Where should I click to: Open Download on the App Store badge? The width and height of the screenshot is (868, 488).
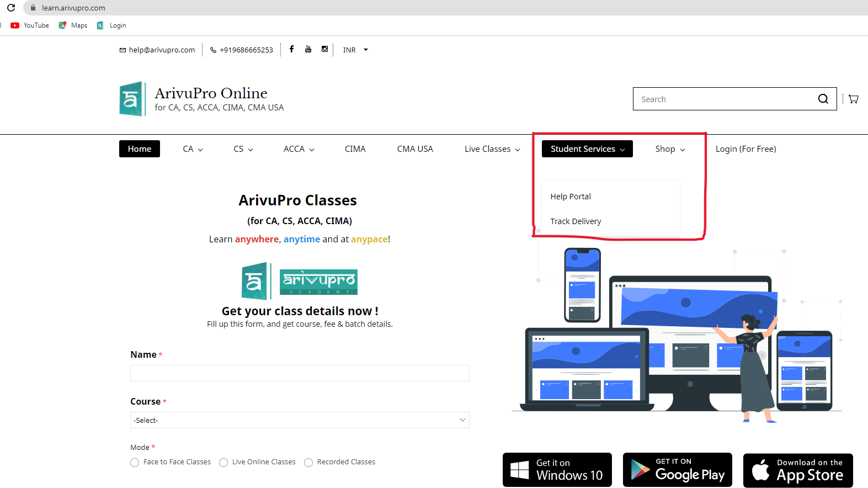(x=798, y=470)
